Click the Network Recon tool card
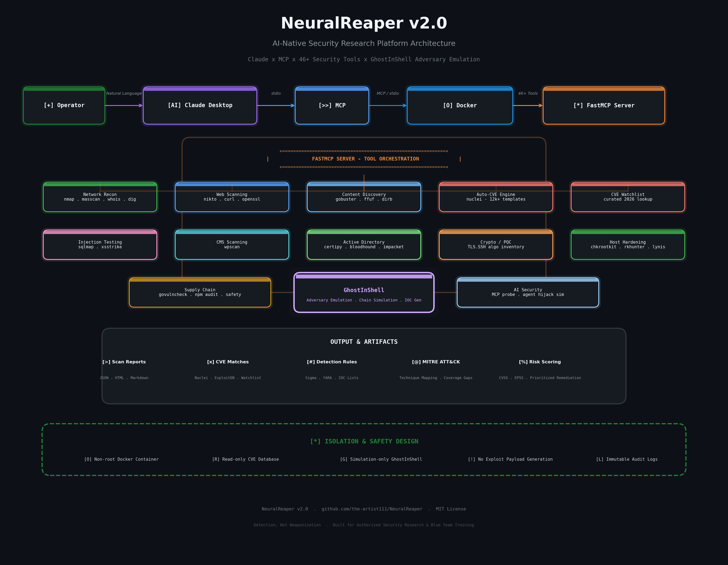 [x=100, y=197]
